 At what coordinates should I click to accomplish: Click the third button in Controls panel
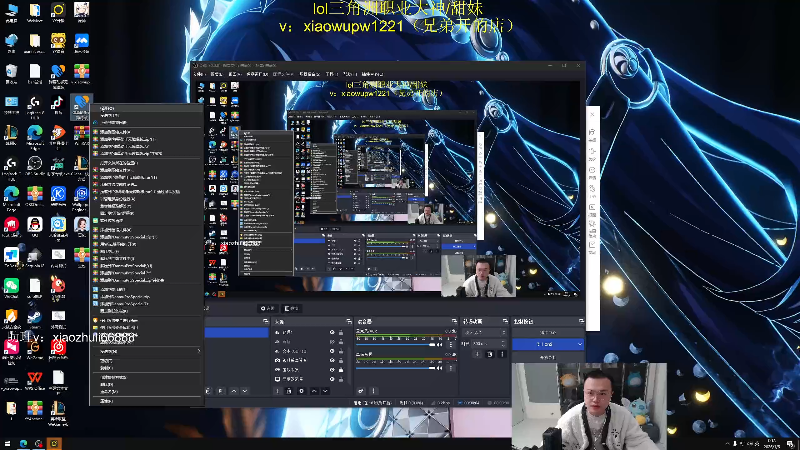pyautogui.click(x=548, y=357)
